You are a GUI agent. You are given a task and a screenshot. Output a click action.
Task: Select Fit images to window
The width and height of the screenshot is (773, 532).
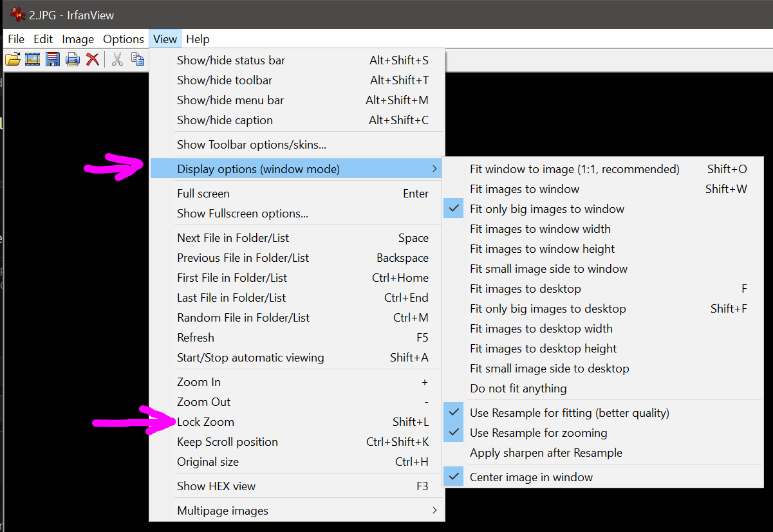(603, 189)
